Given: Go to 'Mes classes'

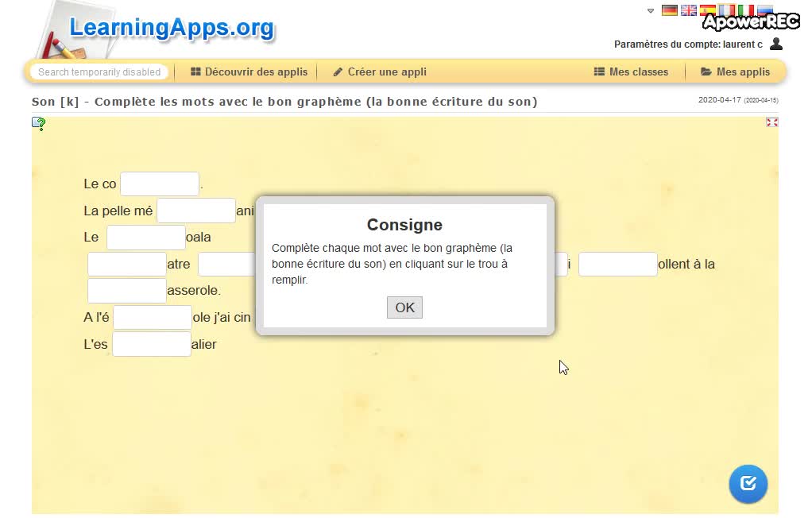Looking at the screenshot, I should [x=631, y=72].
